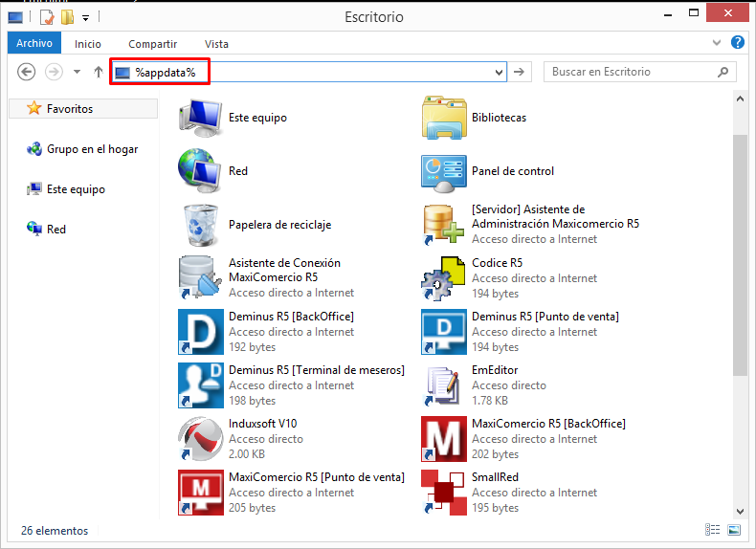Select Deminus R5 Punto de venta icon

pos(444,332)
